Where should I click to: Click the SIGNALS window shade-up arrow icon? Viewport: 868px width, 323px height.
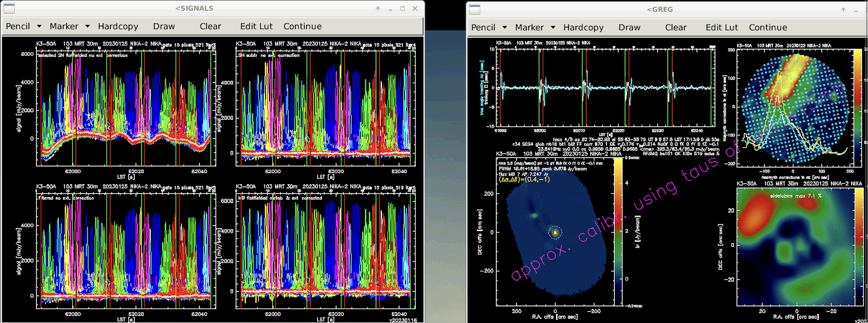378,8
